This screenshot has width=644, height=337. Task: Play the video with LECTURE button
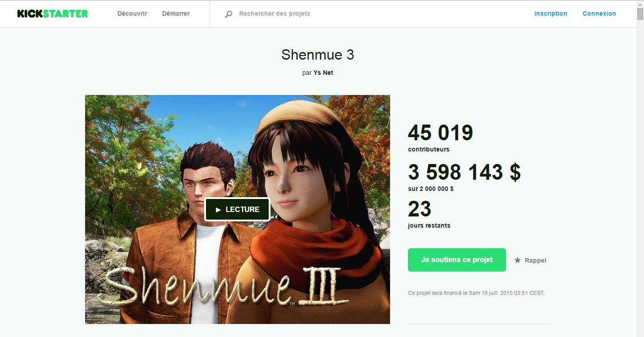click(x=237, y=209)
